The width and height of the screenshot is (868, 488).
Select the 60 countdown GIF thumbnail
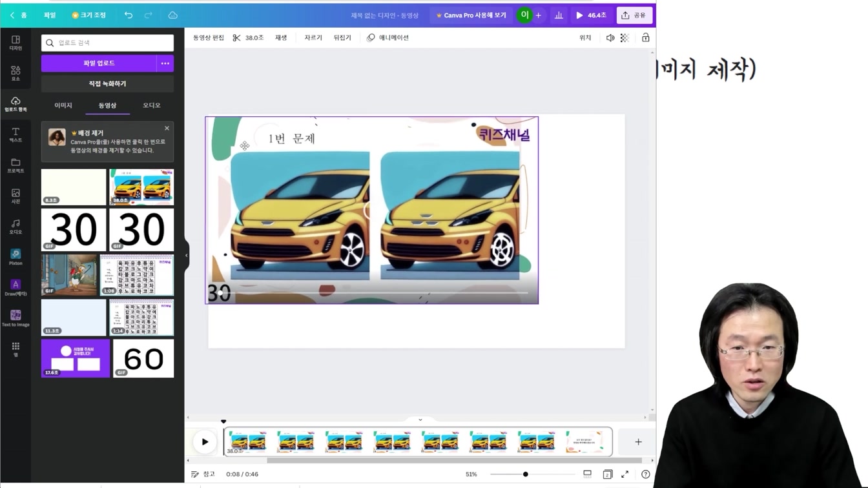pyautogui.click(x=143, y=358)
